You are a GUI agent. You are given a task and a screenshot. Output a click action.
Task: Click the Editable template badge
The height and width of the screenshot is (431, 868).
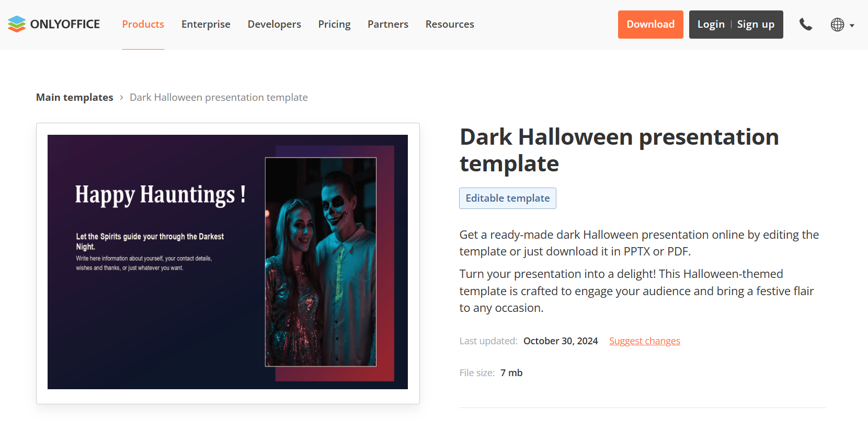[507, 199]
